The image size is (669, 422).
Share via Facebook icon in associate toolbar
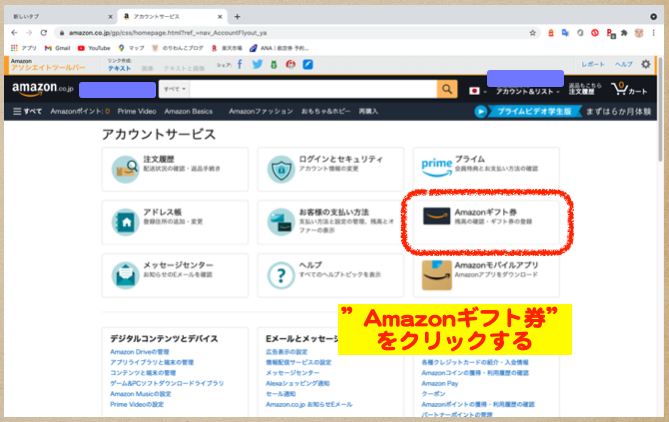point(240,64)
